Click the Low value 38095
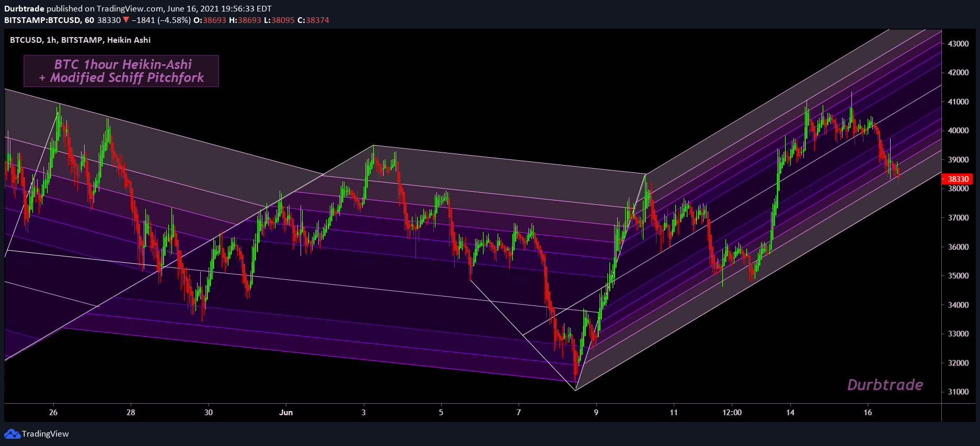This screenshot has width=980, height=446. pyautogui.click(x=283, y=20)
